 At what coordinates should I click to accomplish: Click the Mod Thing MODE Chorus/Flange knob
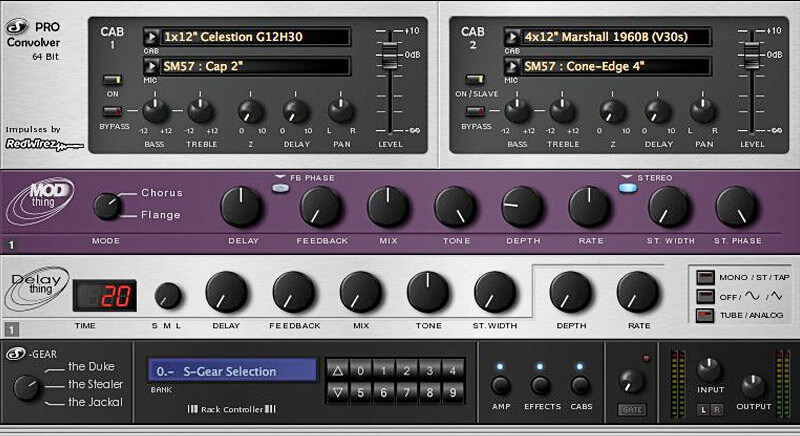coord(108,206)
